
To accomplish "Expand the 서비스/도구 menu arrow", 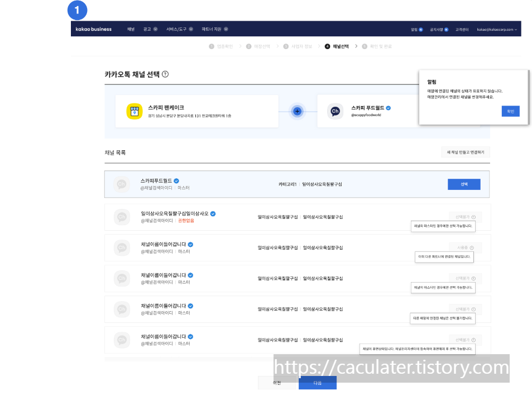I will [191, 29].
